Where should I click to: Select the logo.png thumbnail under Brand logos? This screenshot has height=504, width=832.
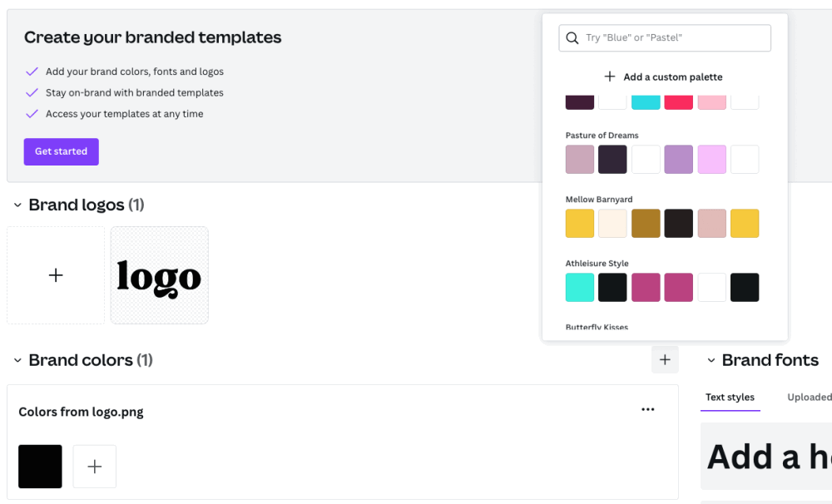(159, 274)
